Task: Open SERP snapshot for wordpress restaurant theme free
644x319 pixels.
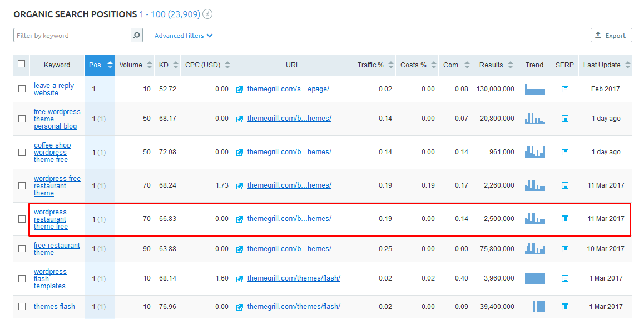Action: click(x=564, y=219)
